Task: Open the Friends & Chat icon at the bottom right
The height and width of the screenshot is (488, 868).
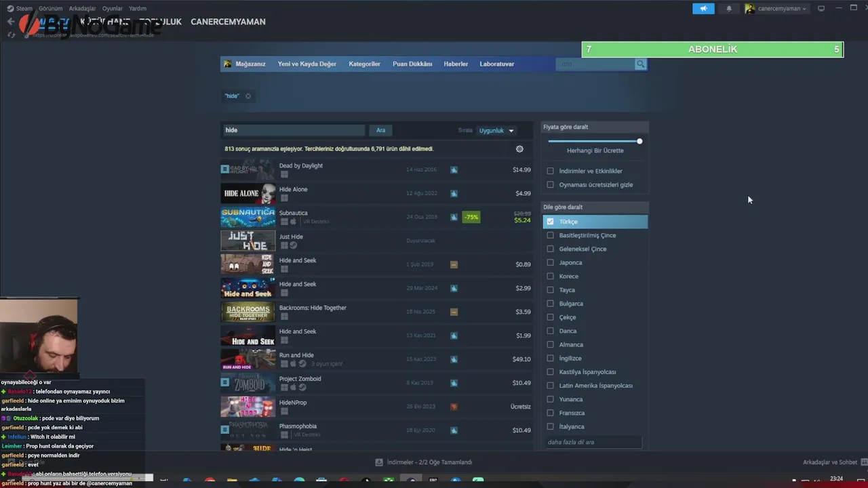Action: [x=863, y=462]
